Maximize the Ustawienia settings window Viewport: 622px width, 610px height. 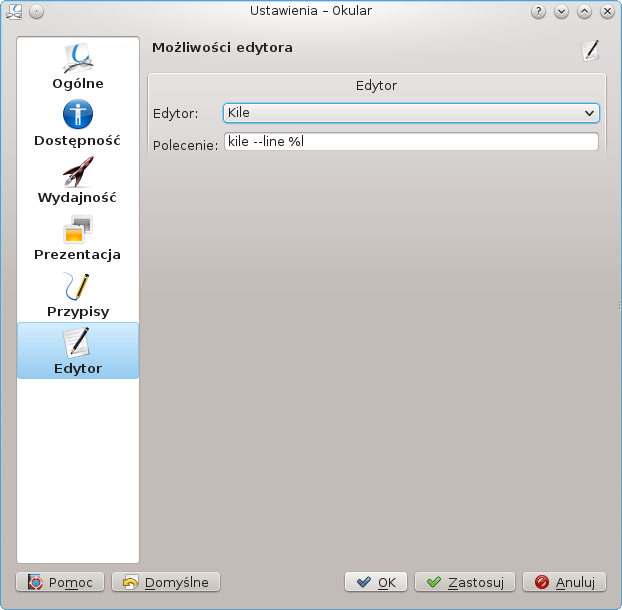[x=585, y=12]
